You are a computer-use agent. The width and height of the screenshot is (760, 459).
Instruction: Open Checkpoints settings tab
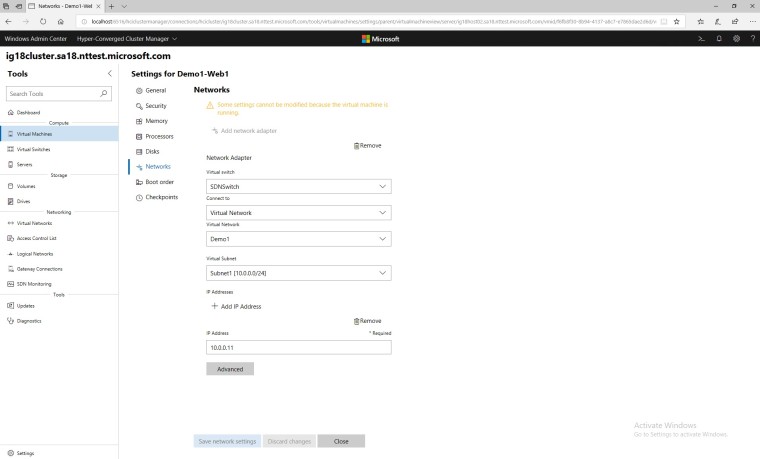click(x=157, y=197)
